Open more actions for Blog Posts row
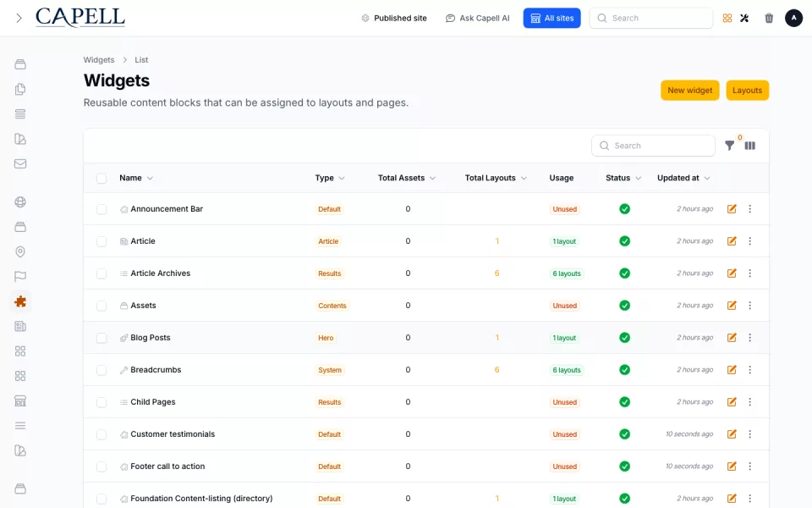Viewport: 812px width, 508px height. pyautogui.click(x=750, y=338)
